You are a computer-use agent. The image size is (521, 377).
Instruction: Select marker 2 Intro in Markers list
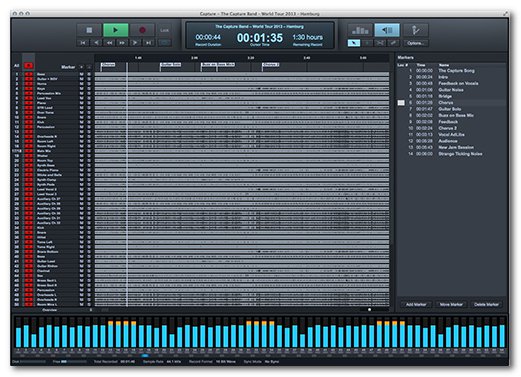(443, 77)
